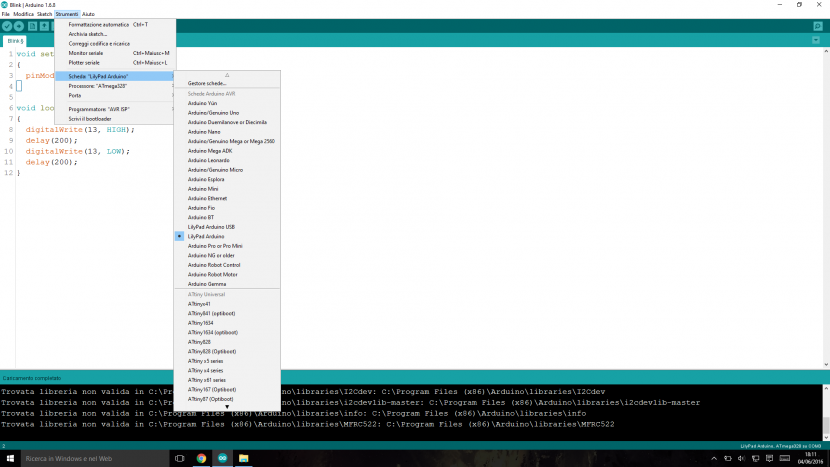This screenshot has height=467, width=830.
Task: Select the Arduino Nano board
Action: [227, 132]
